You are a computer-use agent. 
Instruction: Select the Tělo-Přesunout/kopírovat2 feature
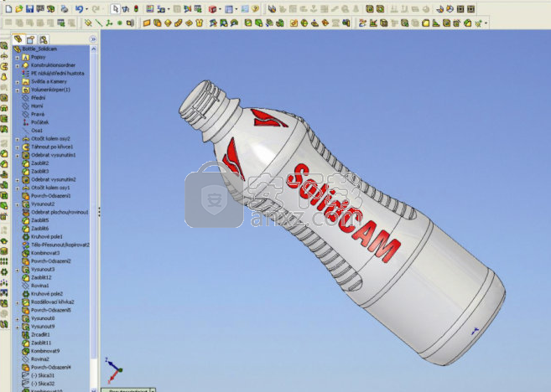click(x=60, y=245)
